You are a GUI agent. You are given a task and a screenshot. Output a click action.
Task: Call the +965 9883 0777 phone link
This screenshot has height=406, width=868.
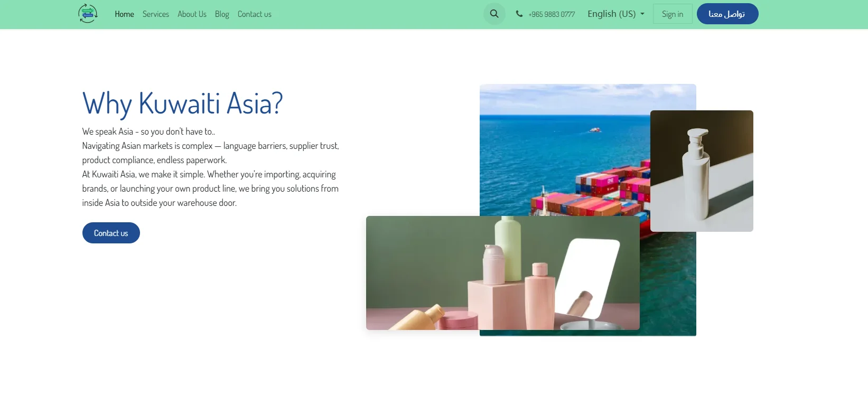coord(552,14)
